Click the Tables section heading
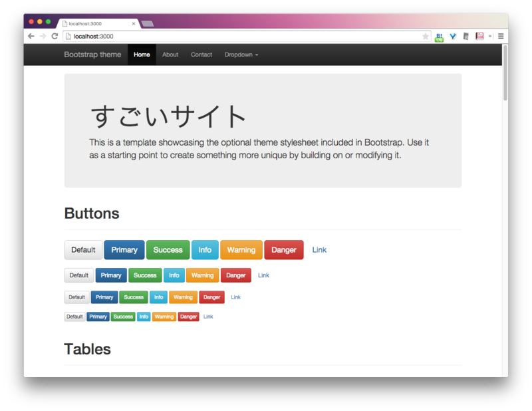The width and height of the screenshot is (532, 411). [x=88, y=349]
